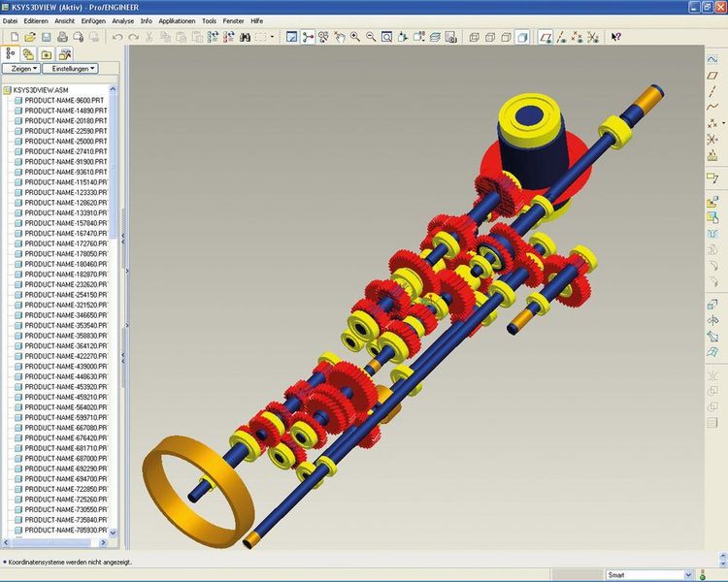728x582 pixels.
Task: Switch to the Folder Browser navigator tab
Action: pos(28,54)
